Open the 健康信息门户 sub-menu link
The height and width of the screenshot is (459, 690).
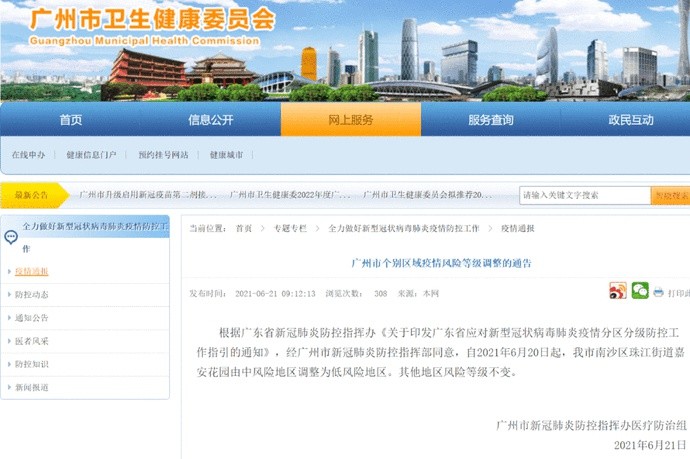(x=92, y=155)
